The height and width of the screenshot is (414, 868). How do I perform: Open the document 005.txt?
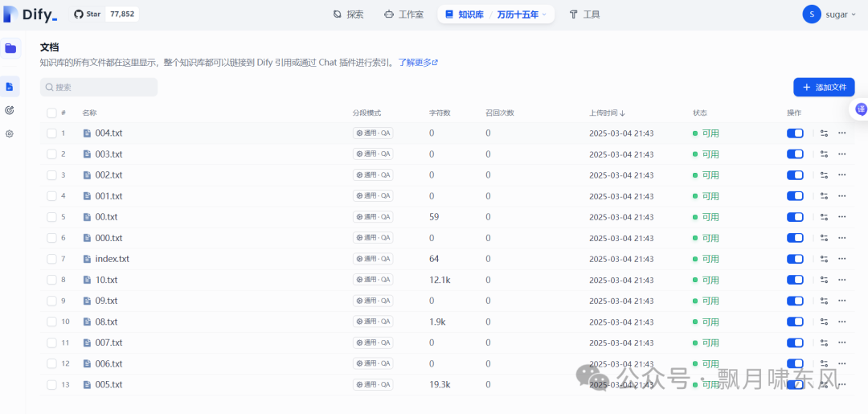click(x=108, y=385)
